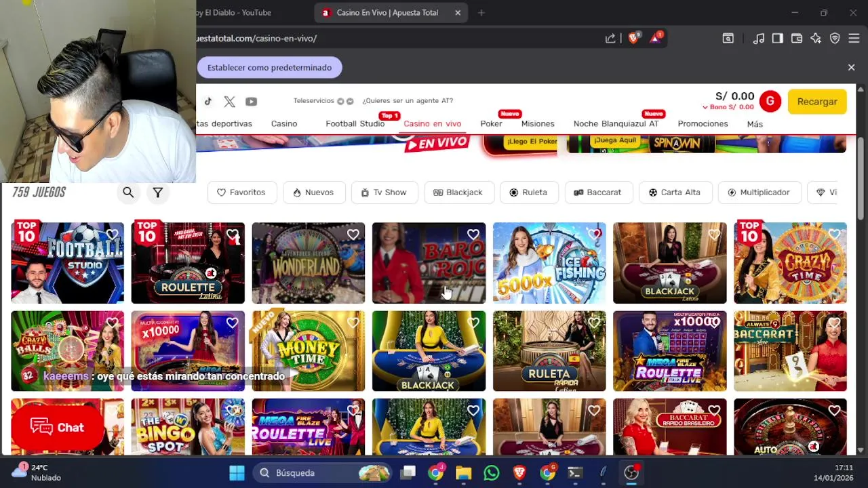The image size is (868, 488).
Task: Filter games by Carta Alta
Action: (x=675, y=192)
